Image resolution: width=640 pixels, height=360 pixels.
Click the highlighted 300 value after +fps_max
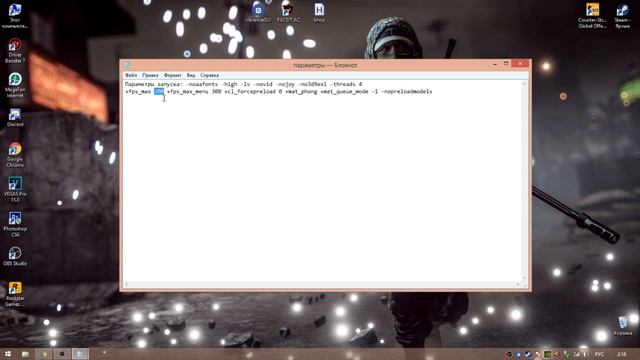tap(159, 91)
